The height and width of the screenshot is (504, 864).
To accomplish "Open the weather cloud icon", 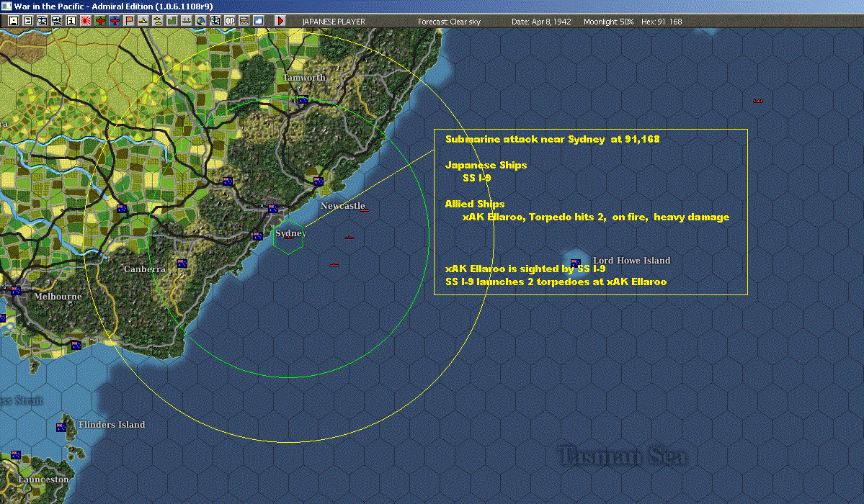I will (x=259, y=21).
